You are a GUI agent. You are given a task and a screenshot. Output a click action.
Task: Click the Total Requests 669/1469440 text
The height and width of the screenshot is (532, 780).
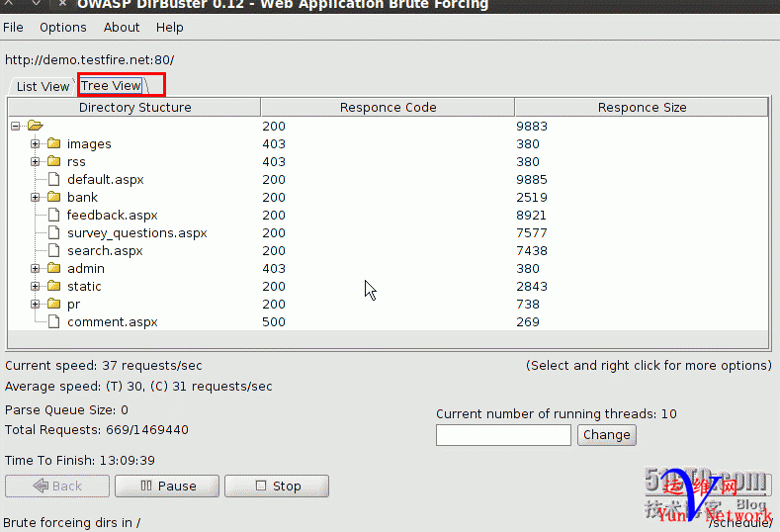tap(97, 430)
